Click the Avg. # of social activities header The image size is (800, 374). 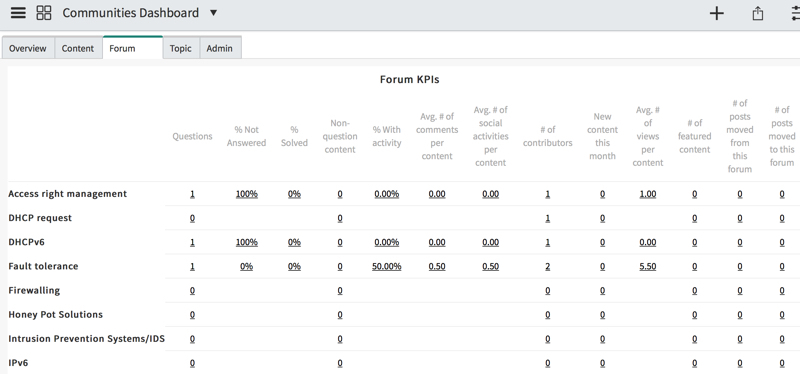490,136
